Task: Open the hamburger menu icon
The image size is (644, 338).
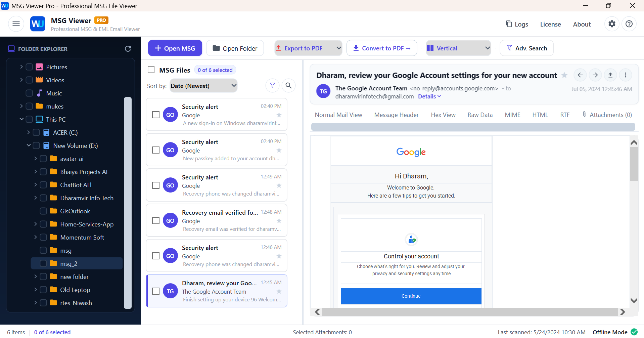Action: pyautogui.click(x=16, y=24)
